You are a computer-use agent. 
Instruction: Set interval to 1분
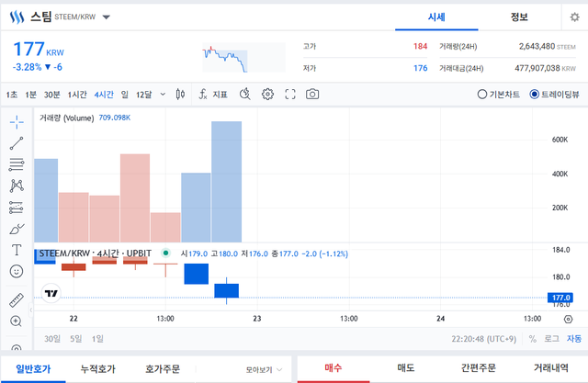pos(30,95)
